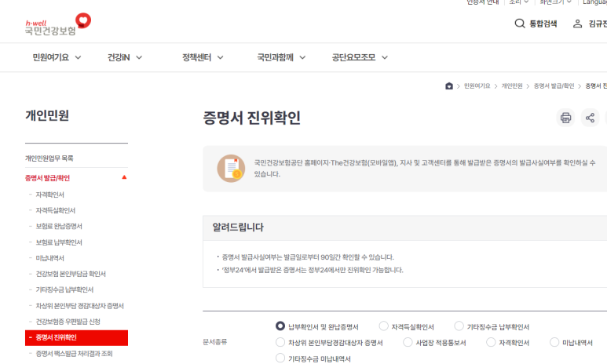Image resolution: width=607 pixels, height=364 pixels.
Task: Open 기타징수금 납부확인서 sidebar link
Action: [x=64, y=289]
